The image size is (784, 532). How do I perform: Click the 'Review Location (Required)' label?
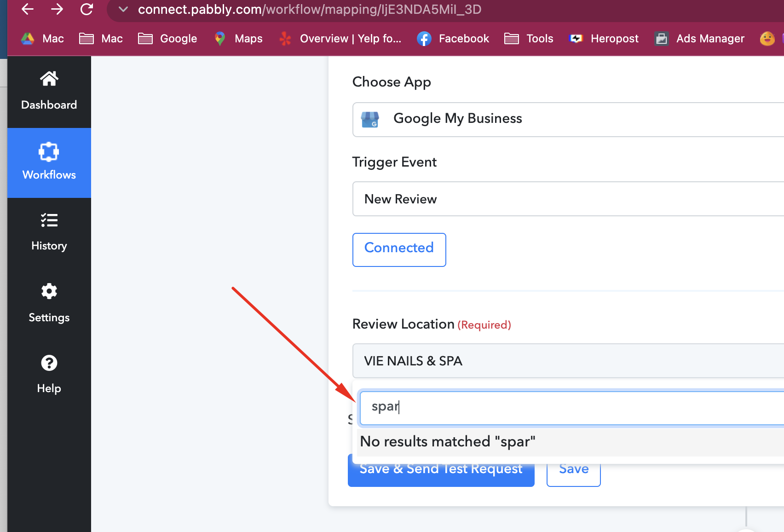click(x=432, y=324)
